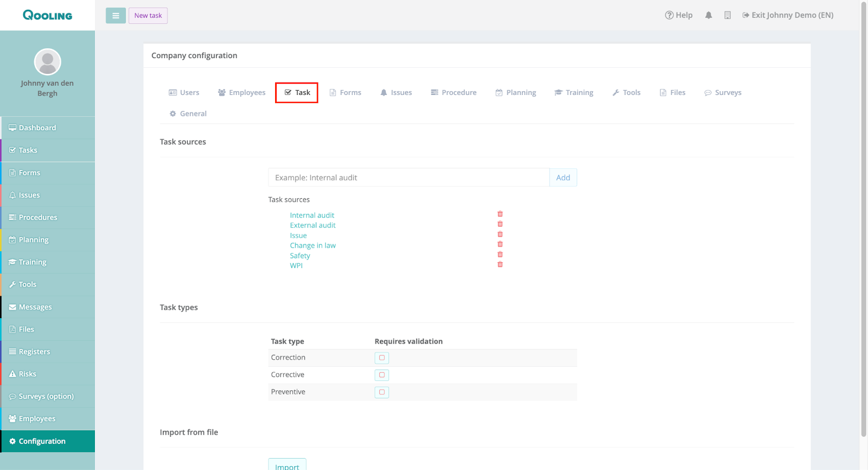Click the Qooling logo
Screen dimensions: 868x470
point(47,15)
